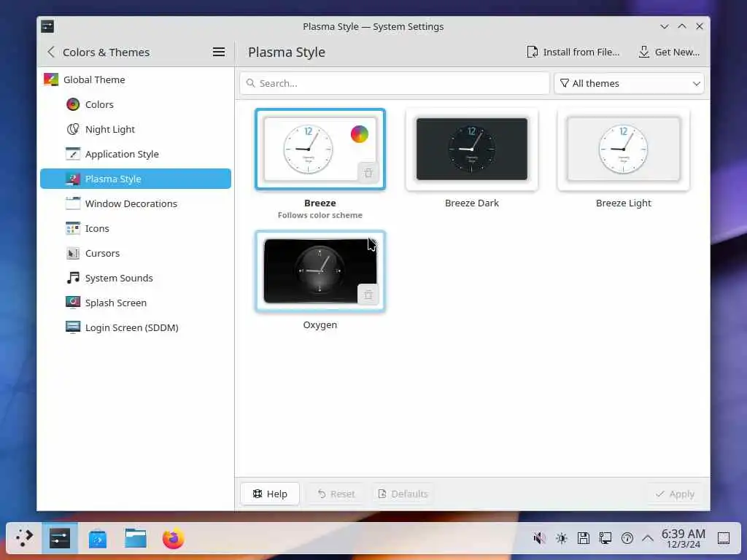Open the KDE application launcher
The width and height of the screenshot is (747, 560).
pos(24,538)
